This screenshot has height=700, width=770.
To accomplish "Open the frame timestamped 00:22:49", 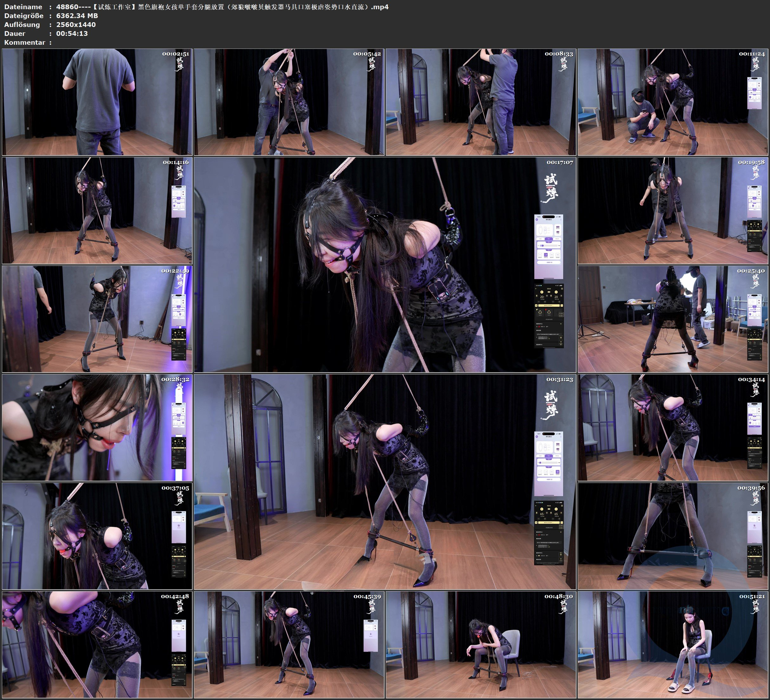I will [x=97, y=319].
